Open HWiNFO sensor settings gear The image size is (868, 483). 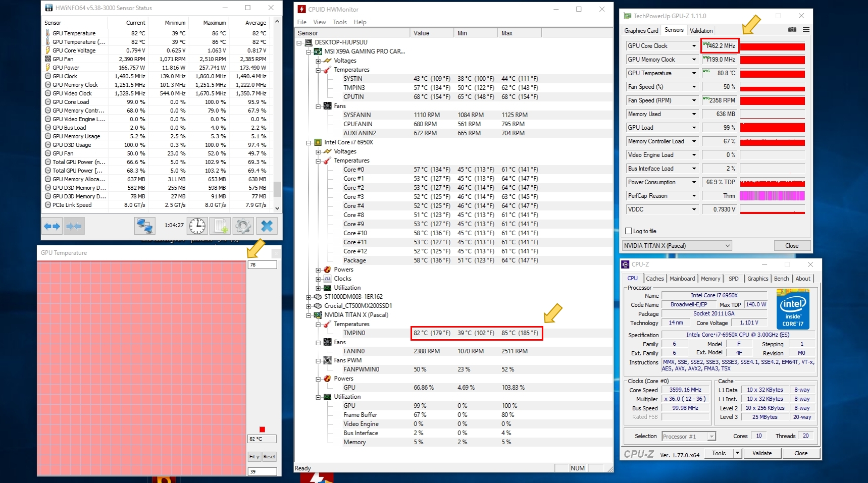click(x=243, y=226)
